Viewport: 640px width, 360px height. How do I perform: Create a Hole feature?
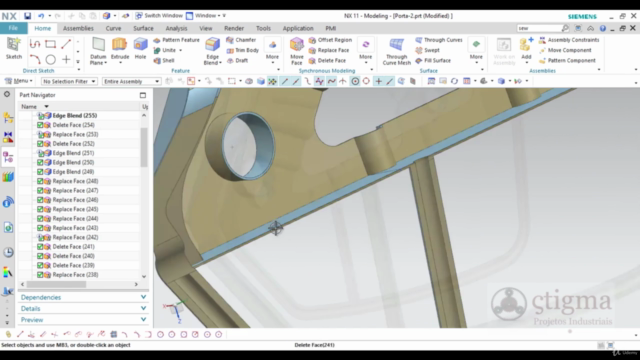point(140,49)
